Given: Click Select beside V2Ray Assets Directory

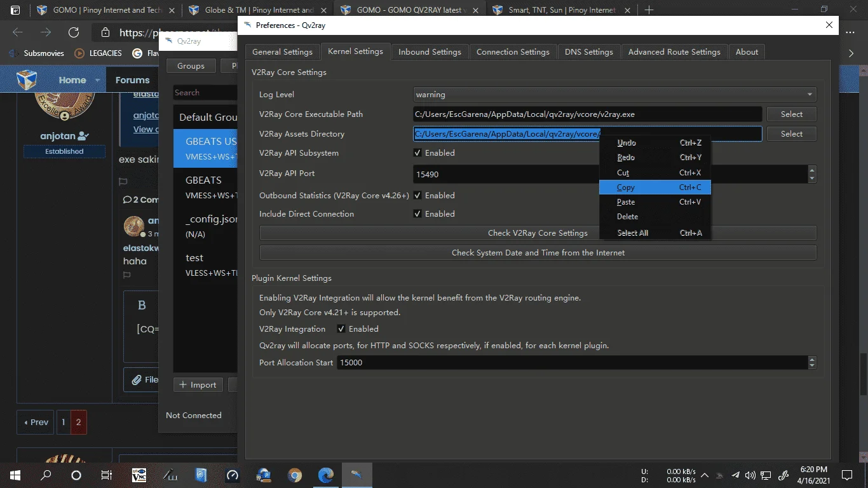Looking at the screenshot, I should click(x=791, y=134).
